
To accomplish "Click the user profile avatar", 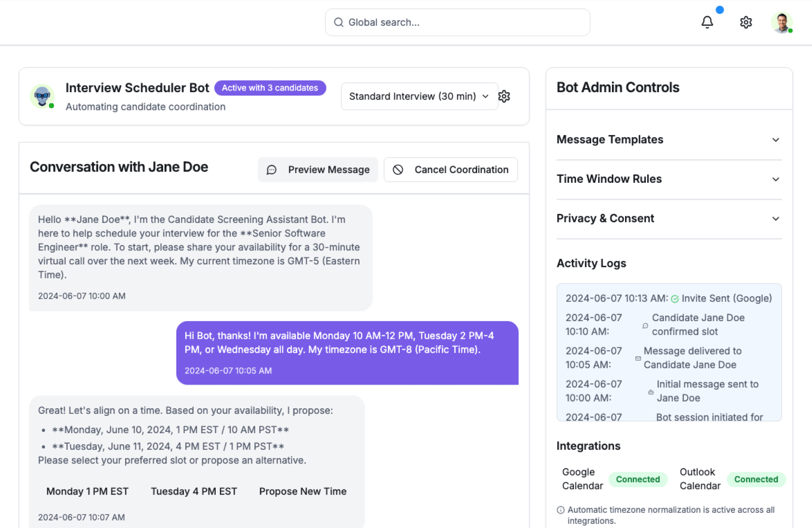I will point(781,22).
